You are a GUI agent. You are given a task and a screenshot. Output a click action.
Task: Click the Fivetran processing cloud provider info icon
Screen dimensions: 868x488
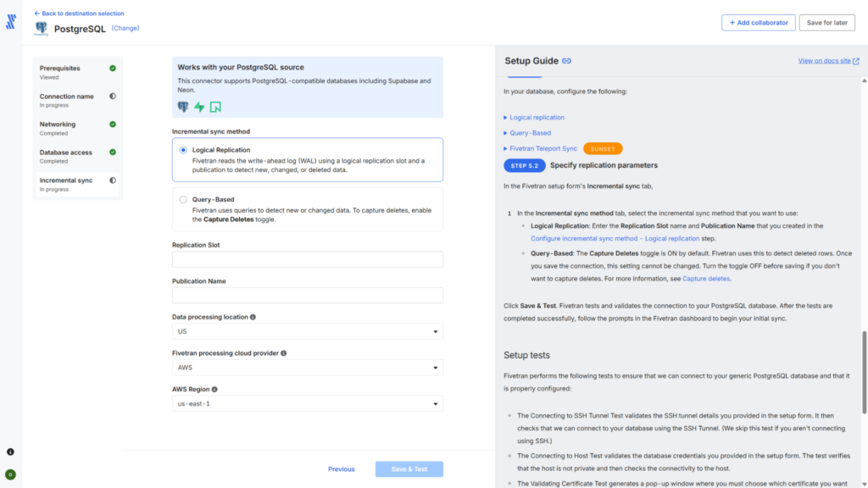[283, 353]
